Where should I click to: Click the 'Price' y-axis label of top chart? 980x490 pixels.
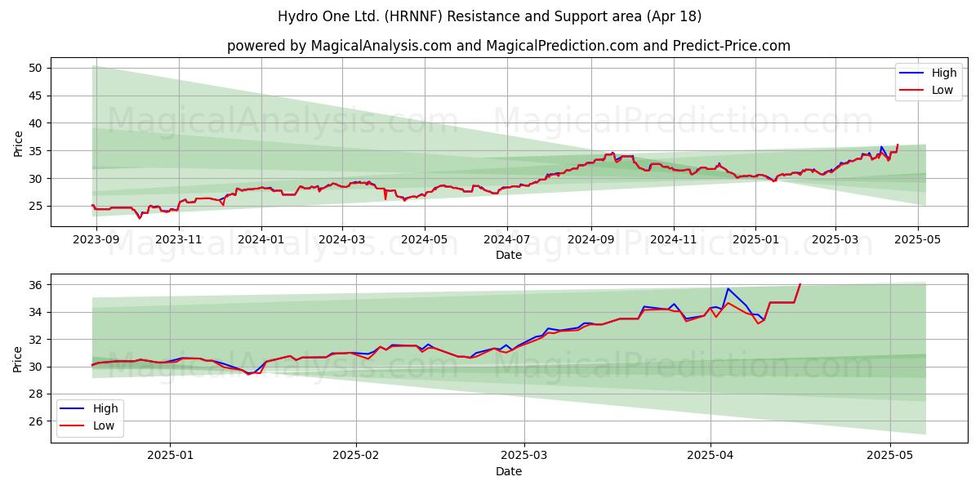coord(18,143)
